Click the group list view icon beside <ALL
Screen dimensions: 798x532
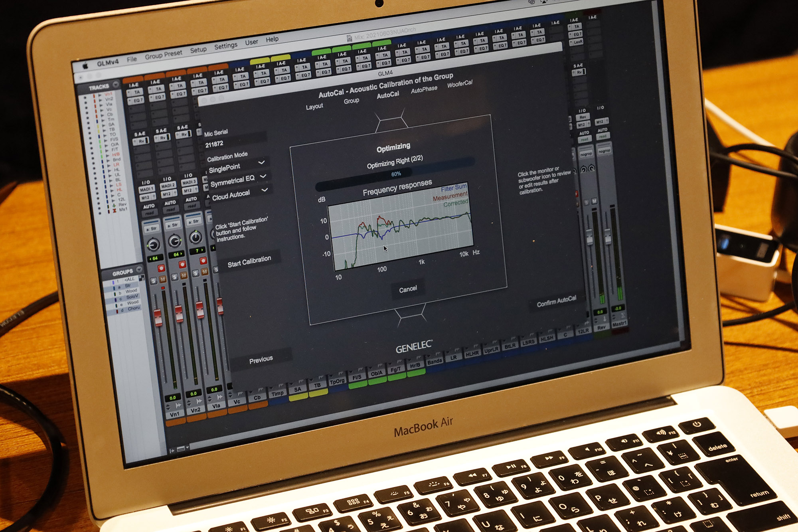(x=141, y=277)
